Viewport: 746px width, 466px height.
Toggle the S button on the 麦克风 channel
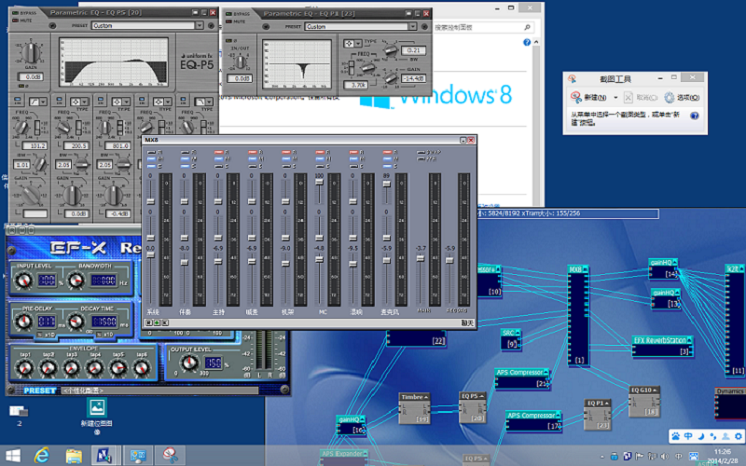(387, 166)
